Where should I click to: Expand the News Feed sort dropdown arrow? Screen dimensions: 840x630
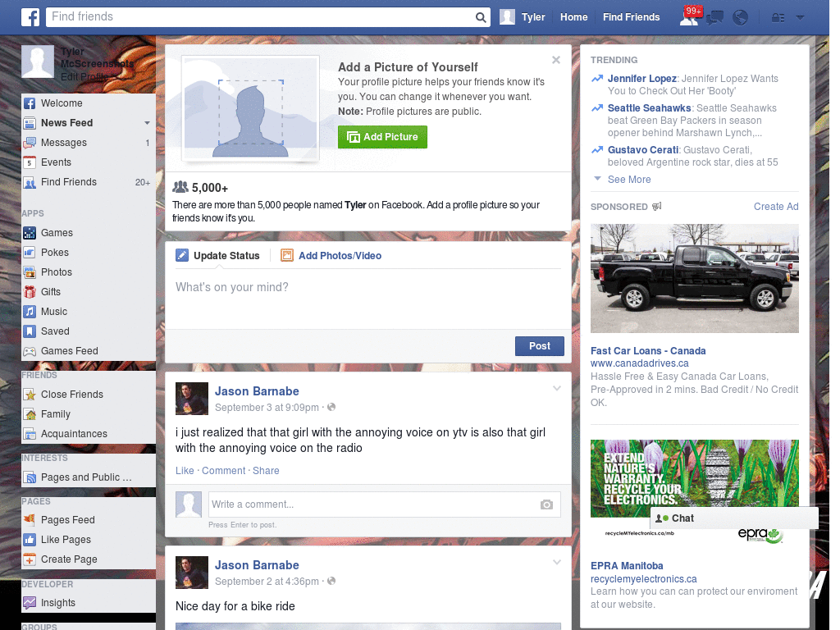coord(147,123)
